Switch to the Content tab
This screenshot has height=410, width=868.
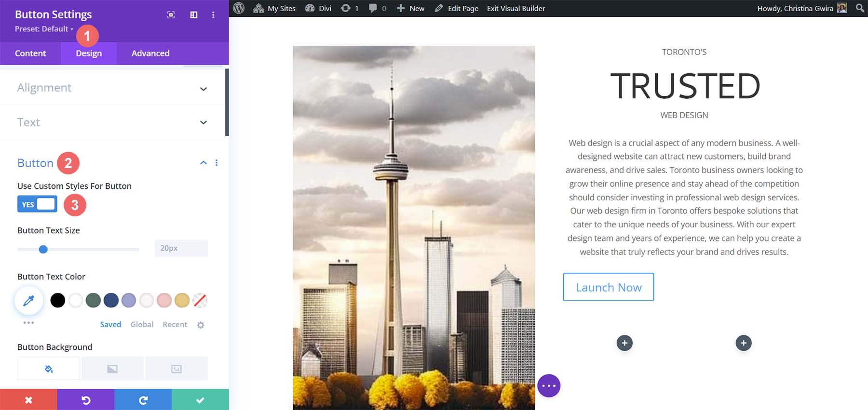pyautogui.click(x=30, y=53)
